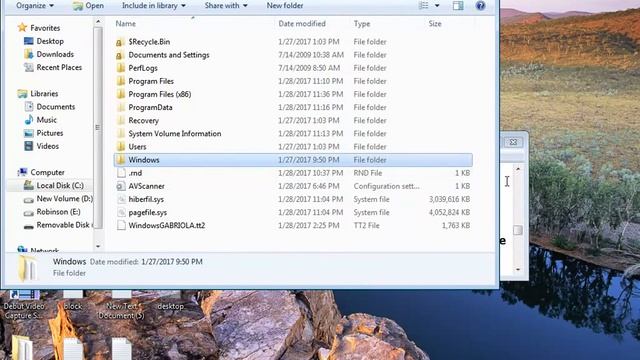Click the 'TT2 File' type cell
Screen dimensions: 640x360
click(366, 225)
